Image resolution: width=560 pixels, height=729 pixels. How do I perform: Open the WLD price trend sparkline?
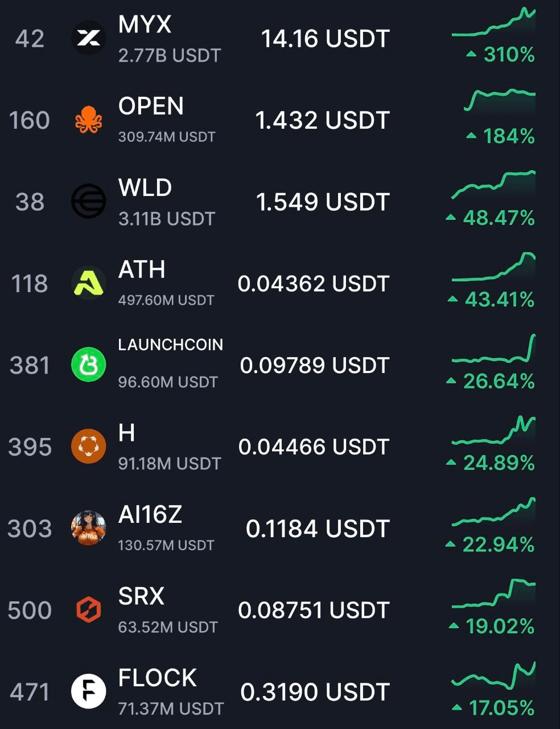(493, 185)
